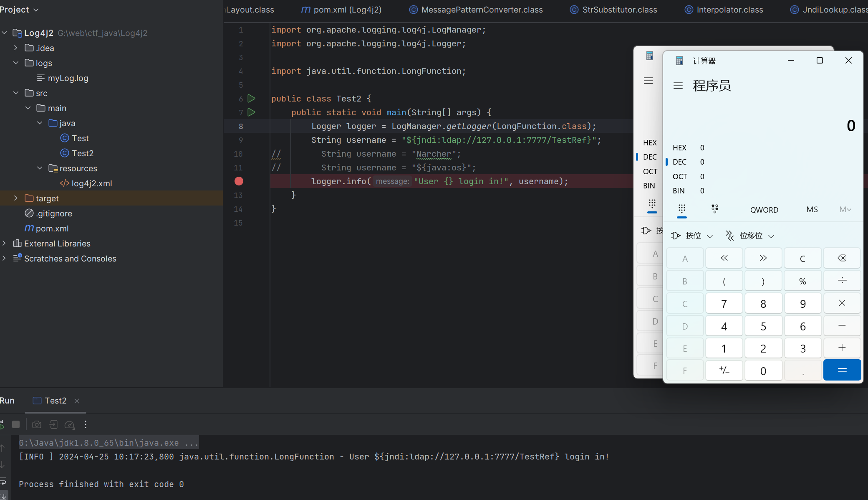Click the % modulo key in Calculator
This screenshot has height=500, width=868.
click(802, 281)
